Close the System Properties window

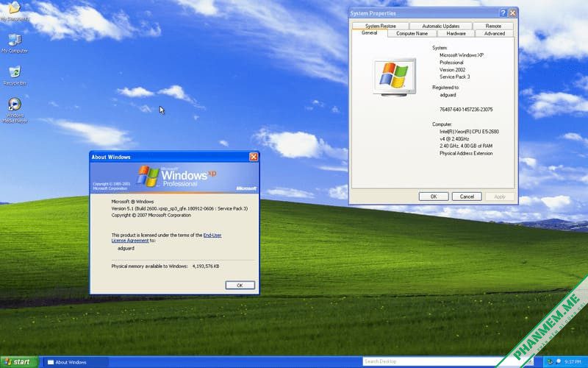coord(512,13)
